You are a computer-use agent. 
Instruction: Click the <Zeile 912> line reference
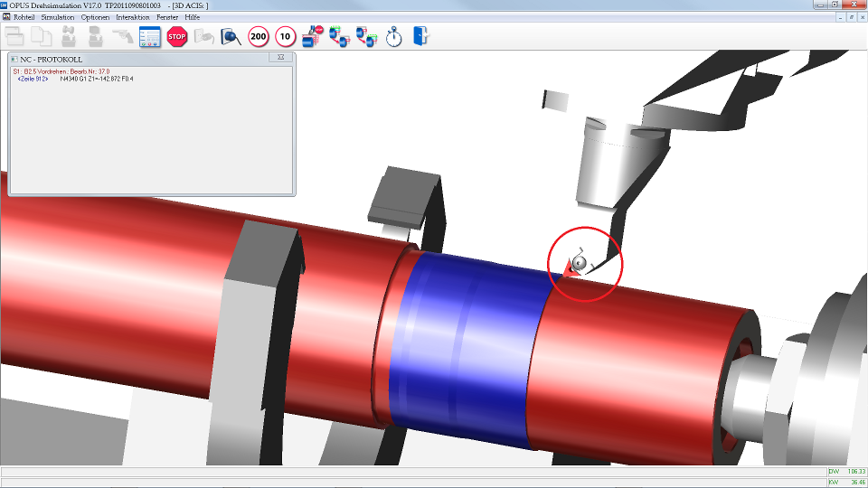click(33, 80)
